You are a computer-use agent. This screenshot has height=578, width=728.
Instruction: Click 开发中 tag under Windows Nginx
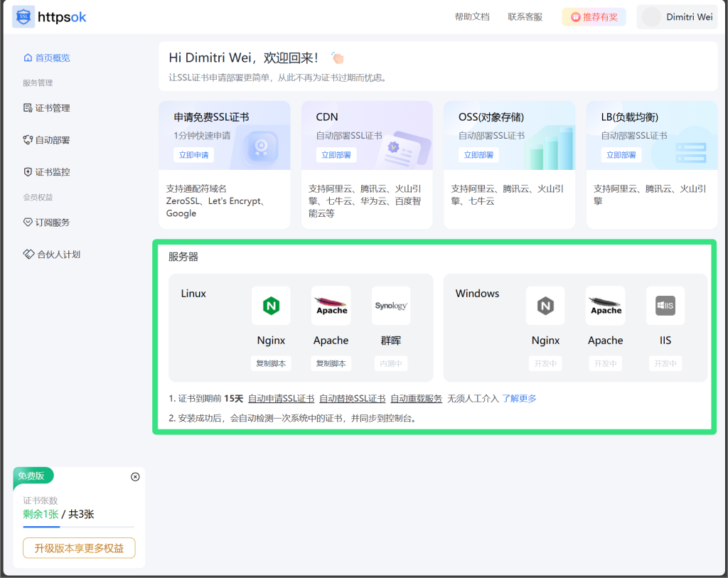point(545,363)
